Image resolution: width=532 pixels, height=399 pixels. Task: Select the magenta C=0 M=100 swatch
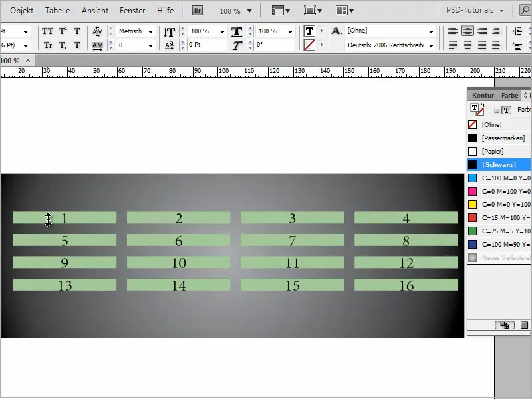tap(499, 191)
